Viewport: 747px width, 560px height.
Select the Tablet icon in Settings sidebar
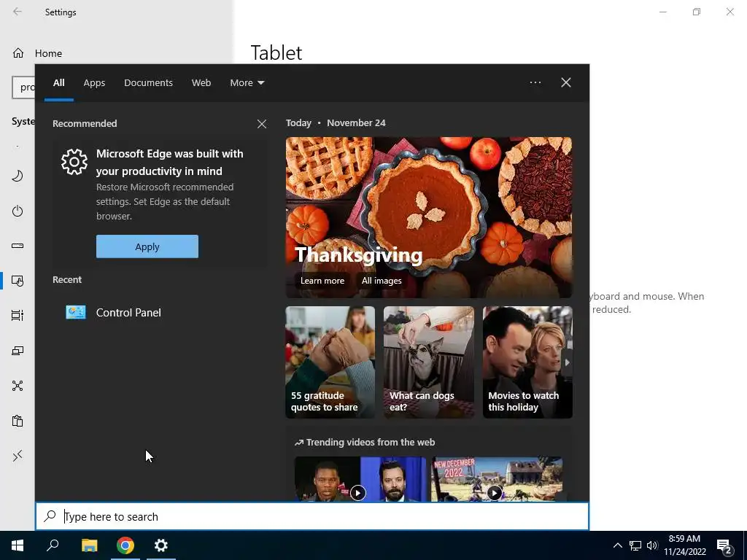pos(18,281)
